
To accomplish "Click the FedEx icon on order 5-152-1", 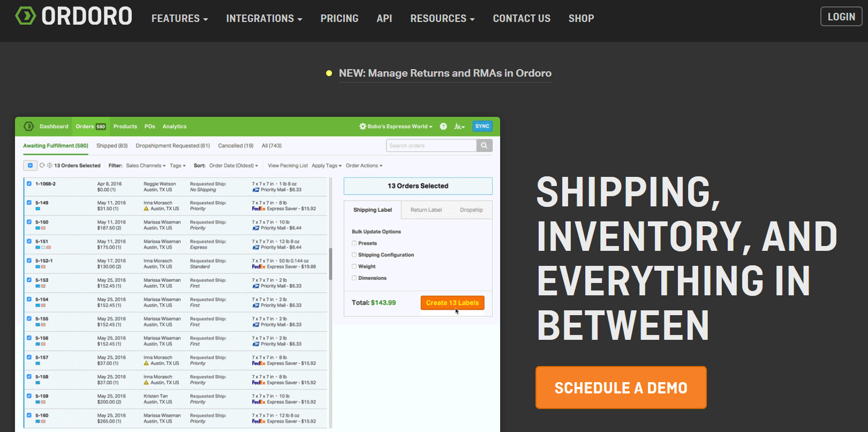I will click(x=259, y=267).
